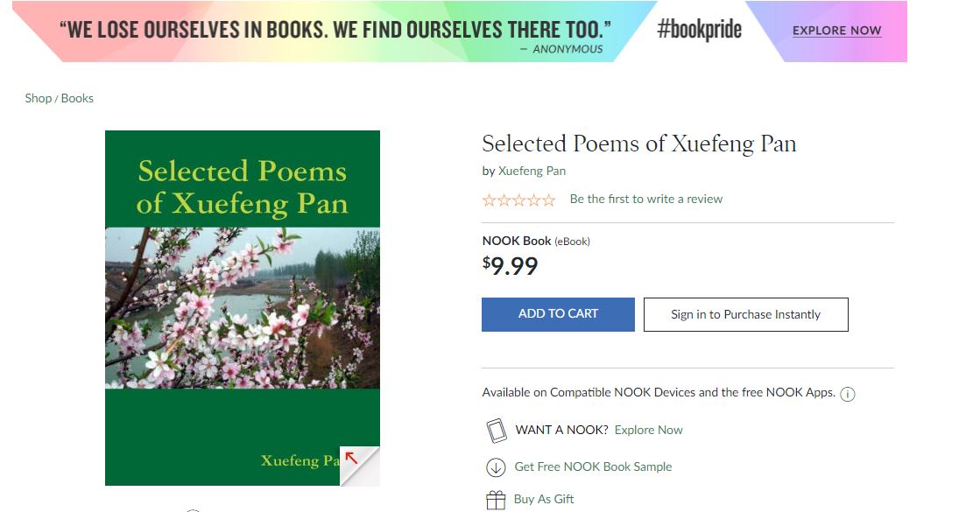This screenshot has height=512, width=980.
Task: Click the #bookpride hashtag in banner
Action: [699, 30]
